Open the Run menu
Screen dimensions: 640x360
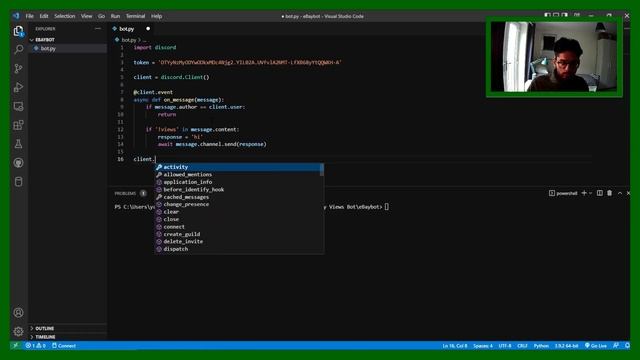tap(115, 16)
